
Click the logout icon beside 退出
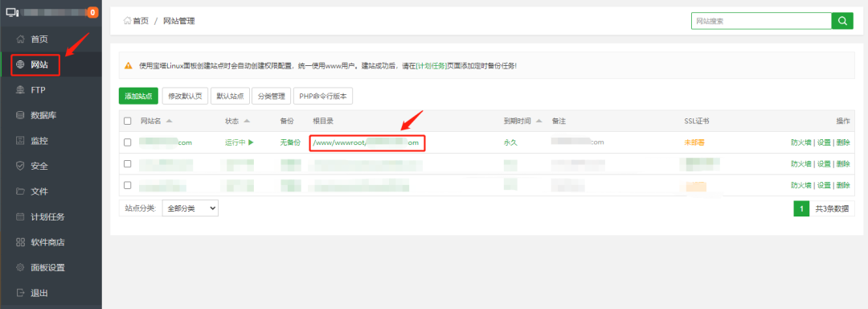coord(20,293)
